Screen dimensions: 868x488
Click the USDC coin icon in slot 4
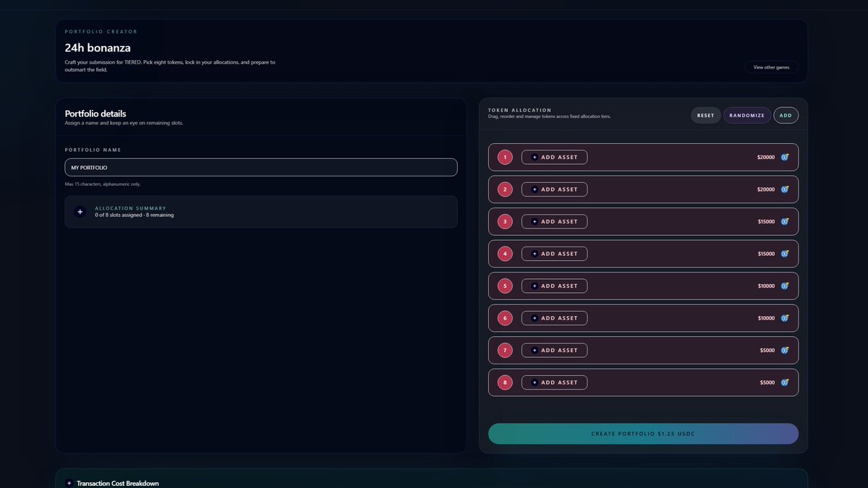[x=785, y=254]
